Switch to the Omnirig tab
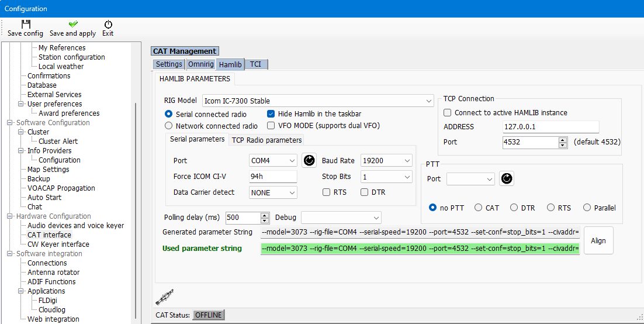 coord(201,64)
